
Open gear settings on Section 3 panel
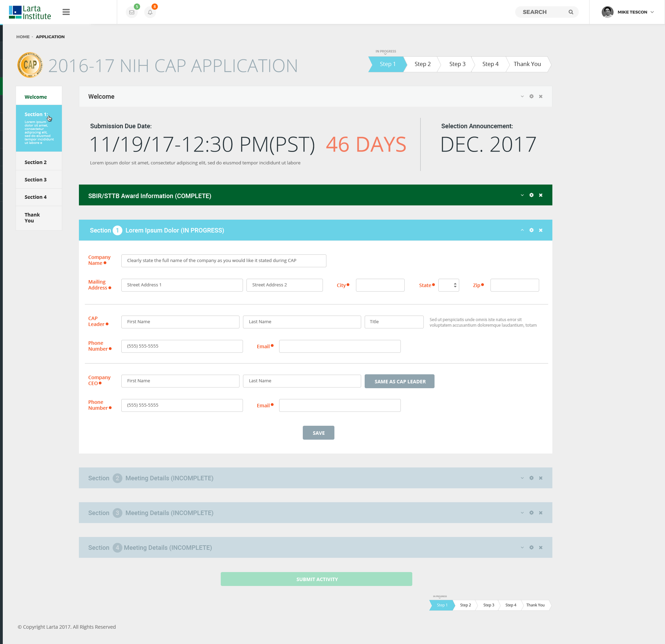[x=532, y=513]
